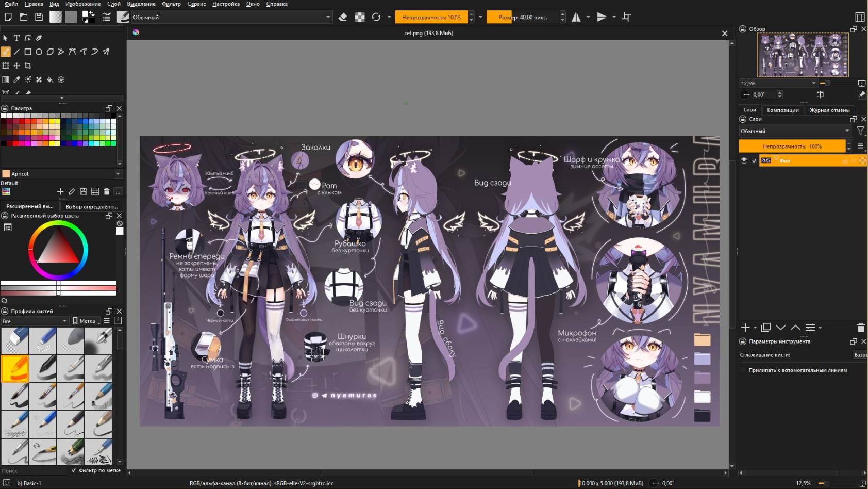Open layer filter funnel button

pos(860,131)
